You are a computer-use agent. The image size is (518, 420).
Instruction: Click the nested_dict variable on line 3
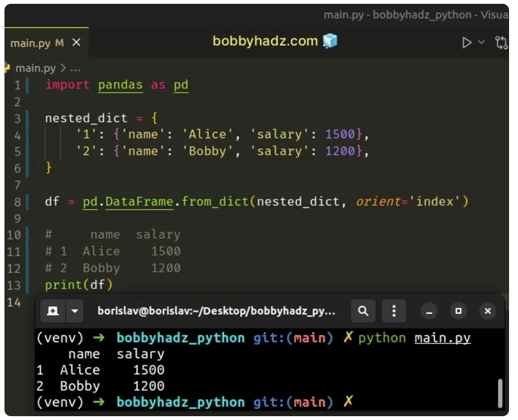86,118
